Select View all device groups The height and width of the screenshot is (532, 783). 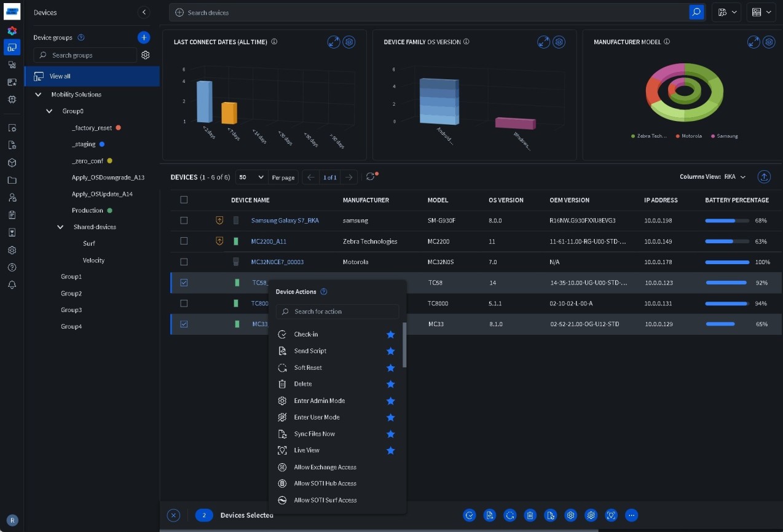pyautogui.click(x=60, y=76)
